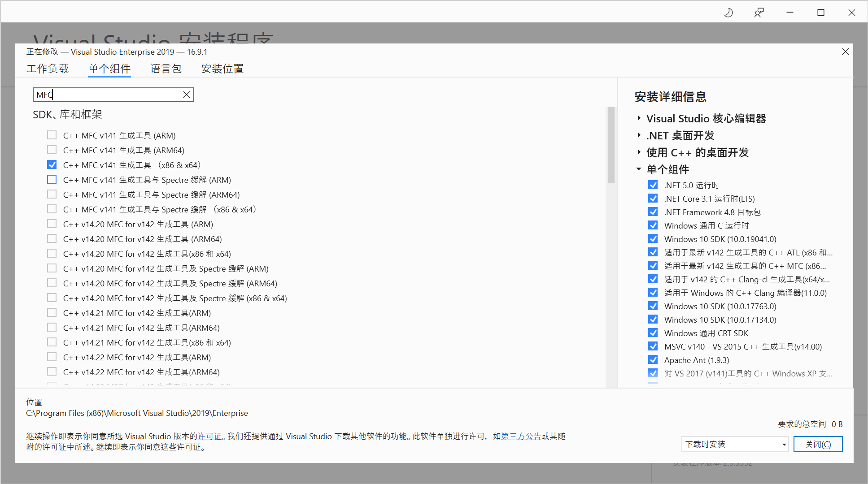Switch to the 工作负载 tab

pyautogui.click(x=48, y=69)
